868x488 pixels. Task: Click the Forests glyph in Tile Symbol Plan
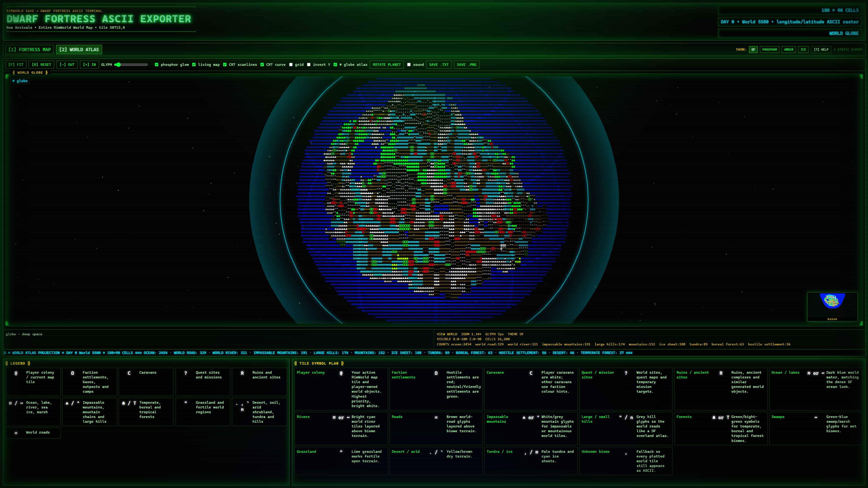pos(721,417)
